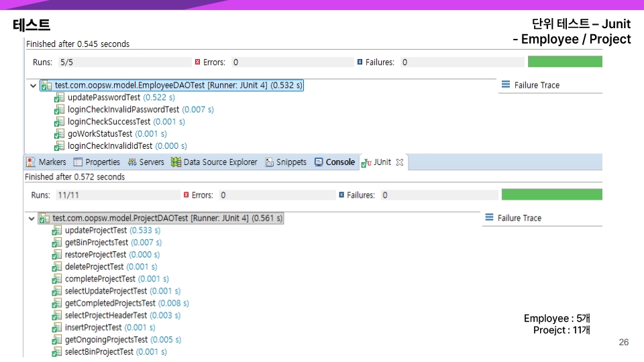Select the getBinProjectsTest row
This screenshot has width=644, height=362.
tap(107, 243)
